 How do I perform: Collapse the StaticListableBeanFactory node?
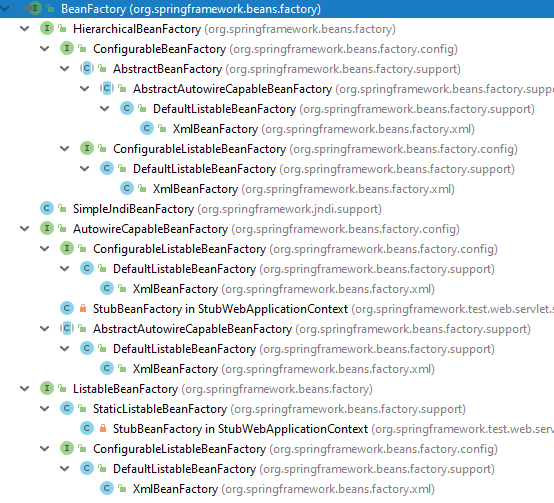(45, 409)
